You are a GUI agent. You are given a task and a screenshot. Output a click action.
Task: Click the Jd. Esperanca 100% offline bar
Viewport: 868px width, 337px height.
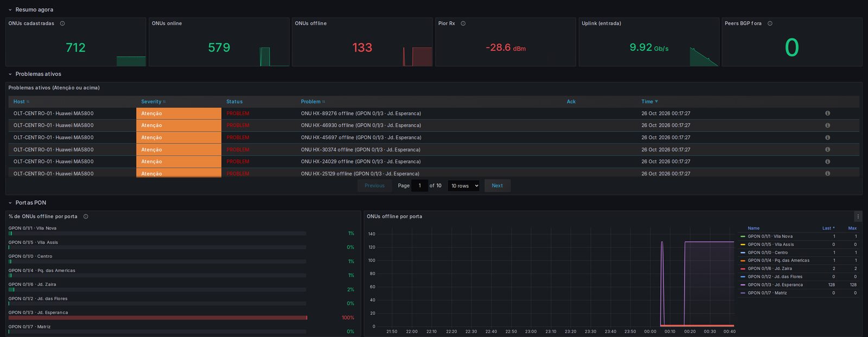[157, 317]
